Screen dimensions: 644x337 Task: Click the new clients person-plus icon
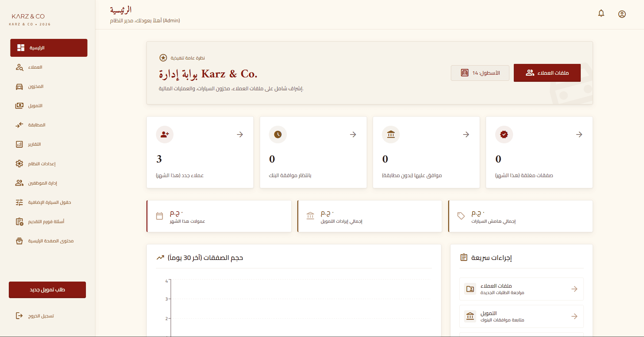[x=165, y=135]
